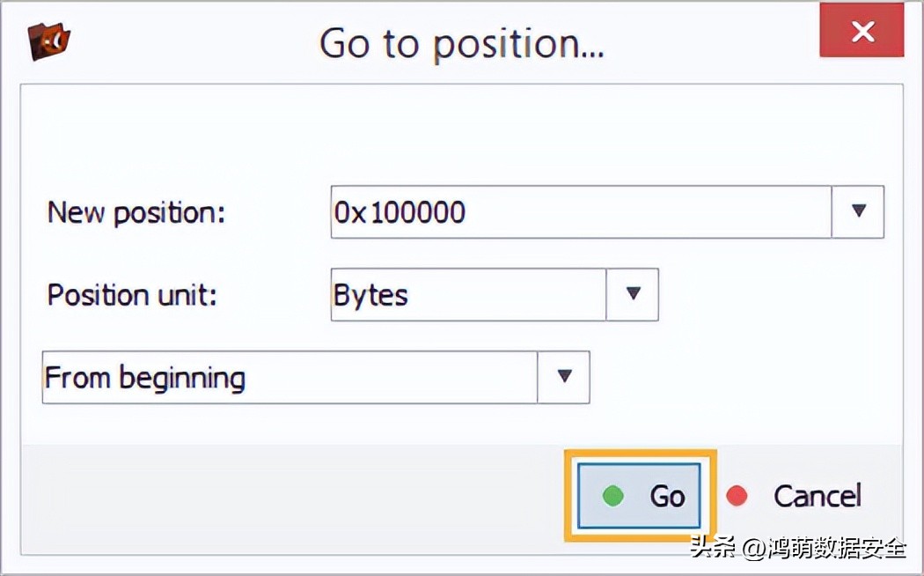Select the Bytes position unit box
Image resolution: width=924 pixels, height=576 pixels.
point(468,295)
